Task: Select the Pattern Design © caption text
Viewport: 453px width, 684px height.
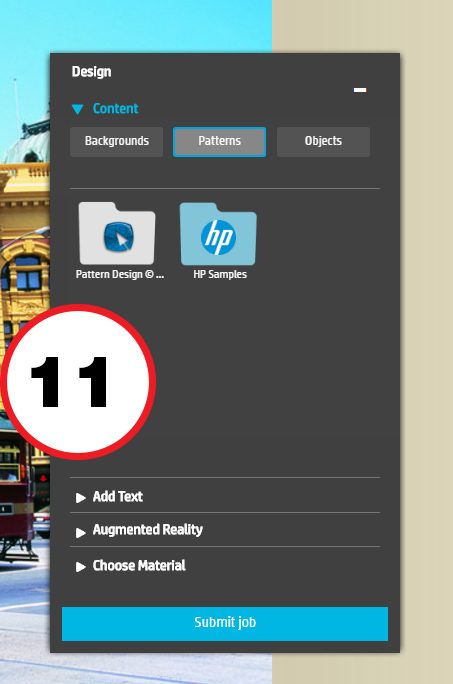Action: coord(120,274)
